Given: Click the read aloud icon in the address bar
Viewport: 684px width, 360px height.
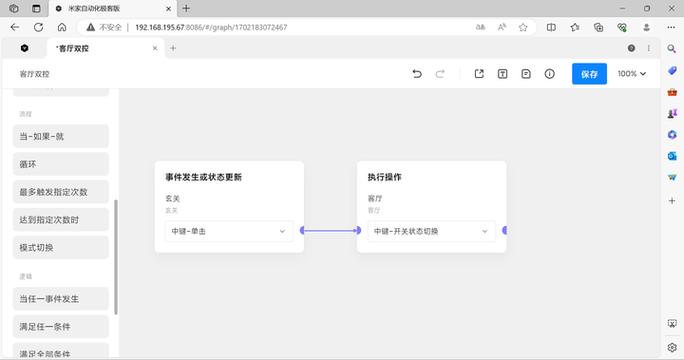Looking at the screenshot, I should [502, 27].
